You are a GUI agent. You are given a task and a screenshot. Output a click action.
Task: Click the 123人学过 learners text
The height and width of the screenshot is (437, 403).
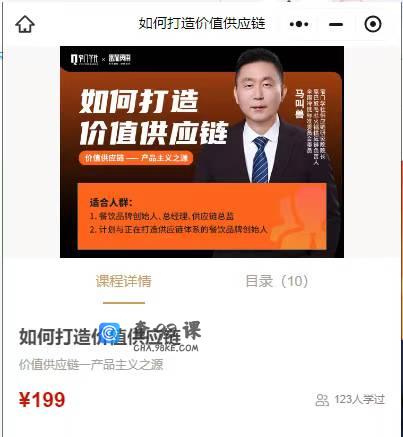coord(360,399)
